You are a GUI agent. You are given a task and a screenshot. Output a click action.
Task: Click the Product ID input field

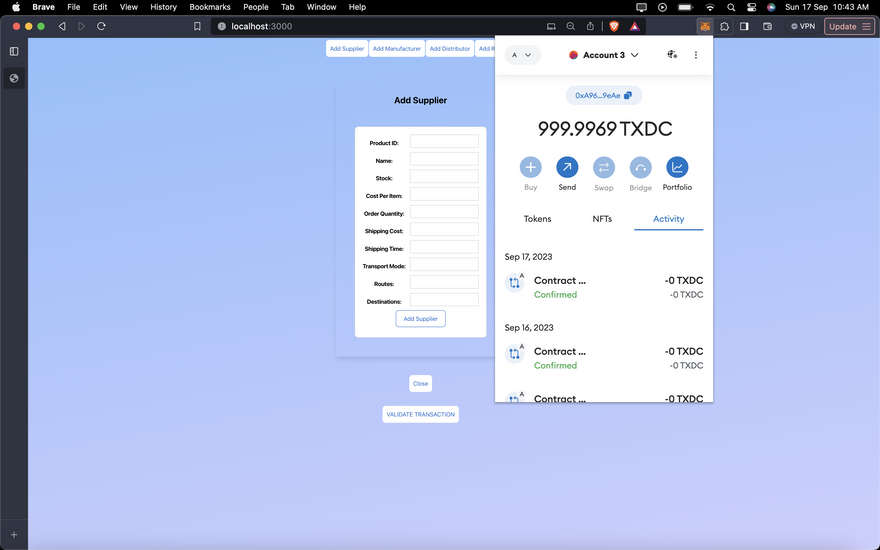tap(444, 142)
